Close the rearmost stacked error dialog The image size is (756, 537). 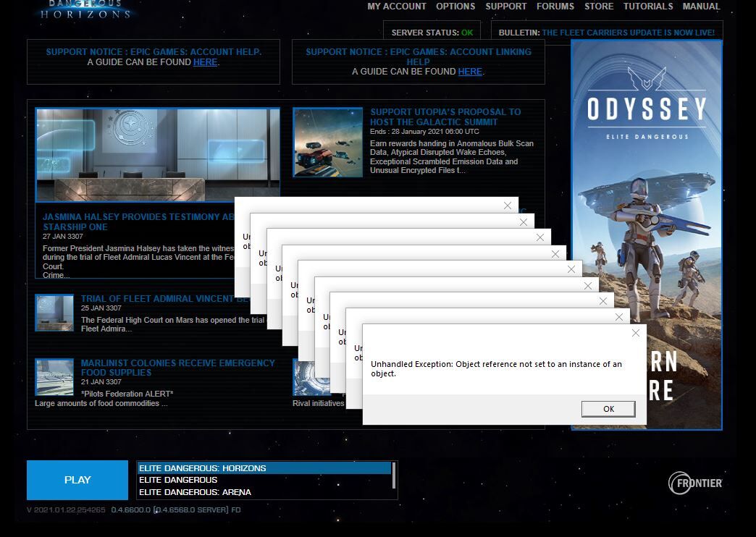(x=507, y=206)
